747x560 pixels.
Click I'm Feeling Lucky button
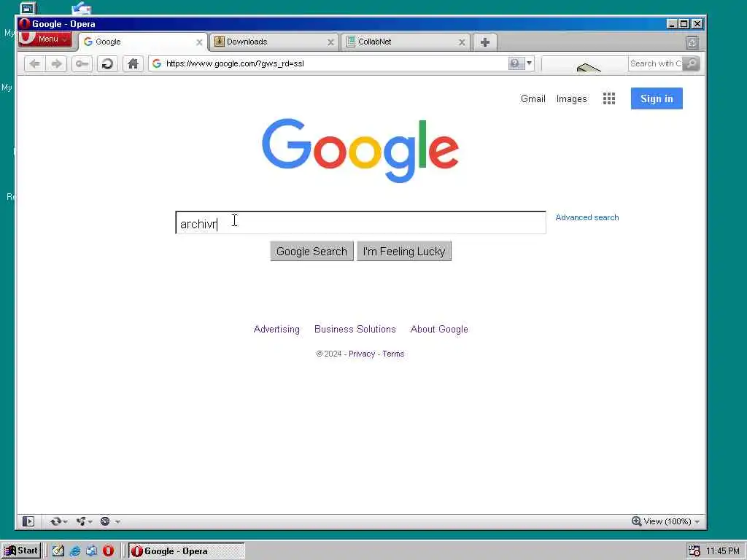point(404,251)
